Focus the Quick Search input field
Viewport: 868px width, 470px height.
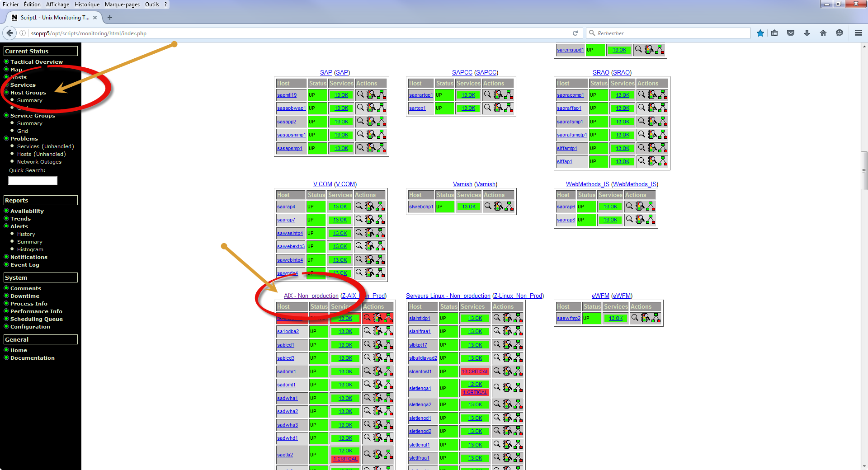pyautogui.click(x=33, y=180)
